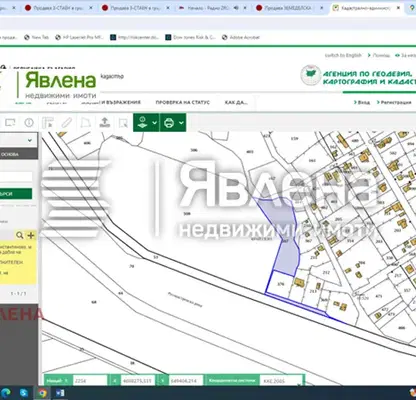Open the HP LaserJet Pro bookmark

tap(79, 37)
